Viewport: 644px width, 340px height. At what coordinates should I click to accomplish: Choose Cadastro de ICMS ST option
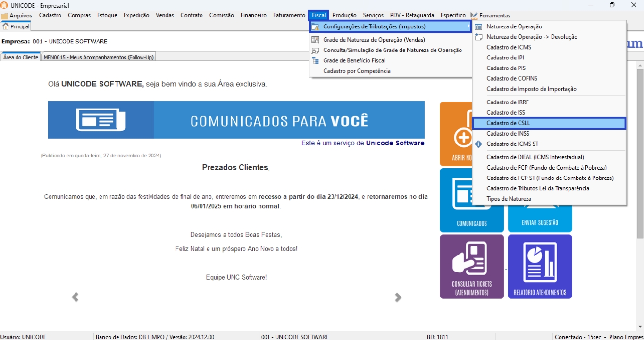click(x=512, y=144)
